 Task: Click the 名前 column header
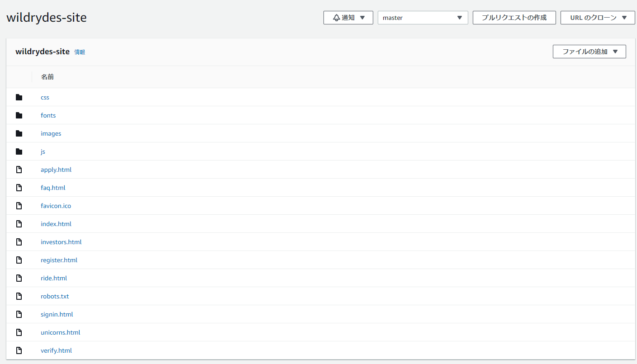point(48,76)
